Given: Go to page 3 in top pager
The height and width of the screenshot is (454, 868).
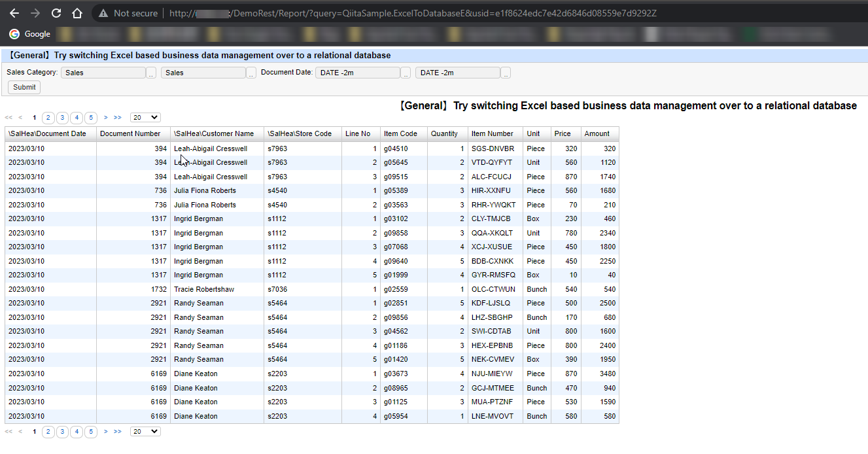Looking at the screenshot, I should click(62, 118).
